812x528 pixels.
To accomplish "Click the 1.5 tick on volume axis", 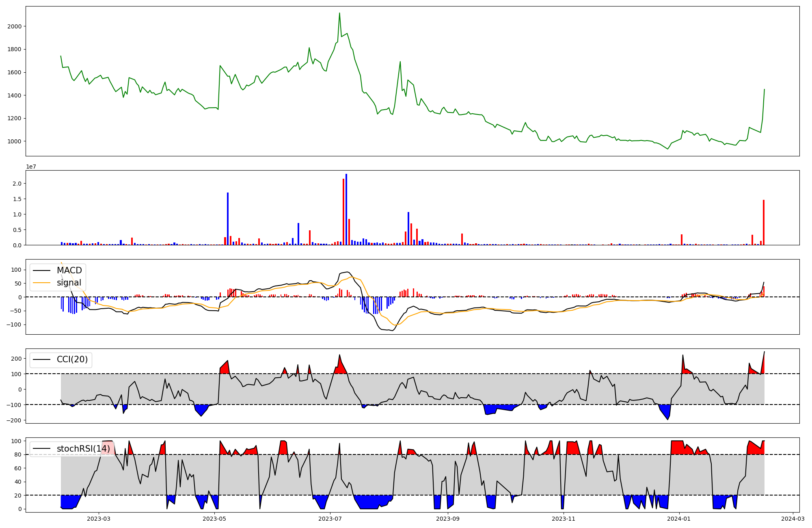I will pyautogui.click(x=17, y=199).
